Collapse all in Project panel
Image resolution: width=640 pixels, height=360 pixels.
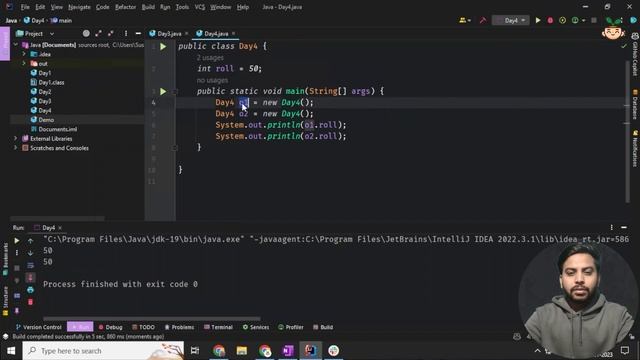[111, 33]
